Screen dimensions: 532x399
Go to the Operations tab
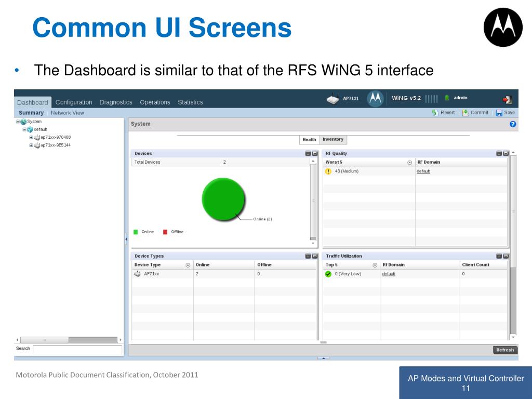click(155, 102)
